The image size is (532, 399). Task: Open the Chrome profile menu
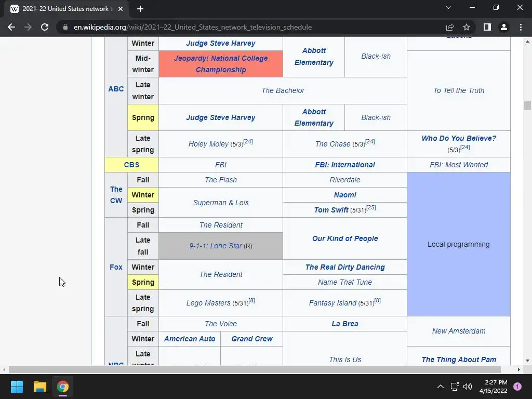[x=504, y=27]
